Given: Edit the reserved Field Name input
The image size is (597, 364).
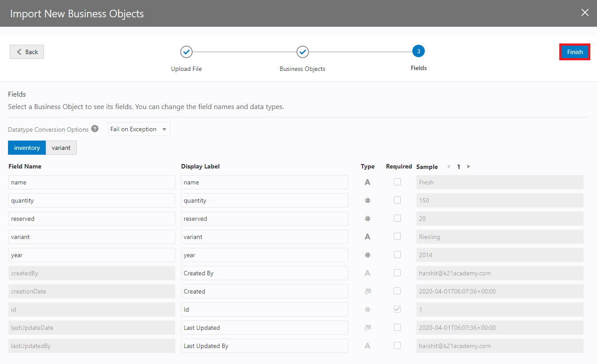Looking at the screenshot, I should [92, 219].
